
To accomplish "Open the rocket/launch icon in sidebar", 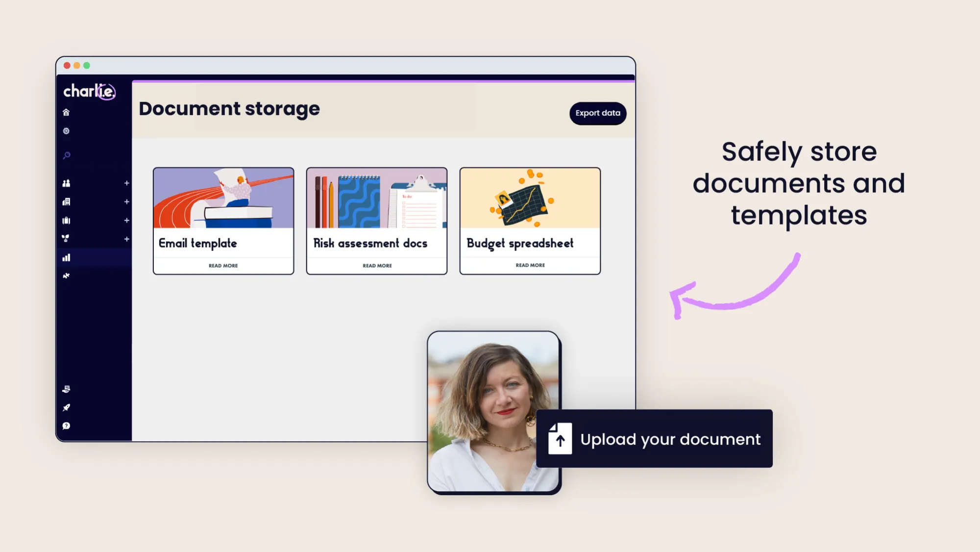I will [x=66, y=407].
